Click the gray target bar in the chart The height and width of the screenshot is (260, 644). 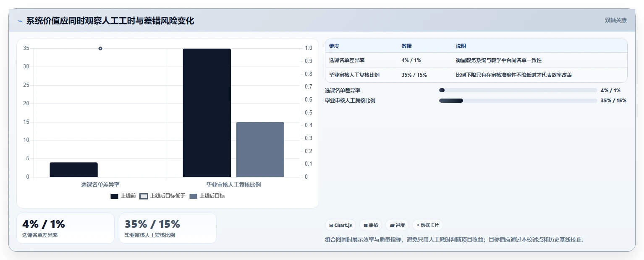260,150
